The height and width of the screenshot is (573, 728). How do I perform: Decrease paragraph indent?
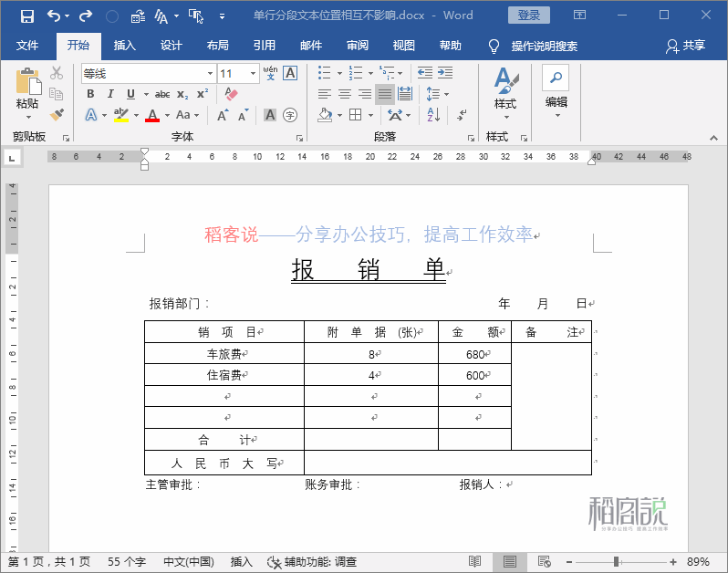[425, 72]
